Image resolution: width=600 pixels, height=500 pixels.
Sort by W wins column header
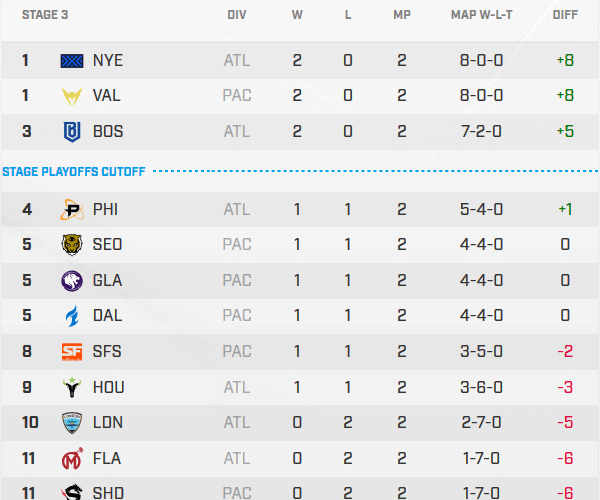click(x=297, y=16)
